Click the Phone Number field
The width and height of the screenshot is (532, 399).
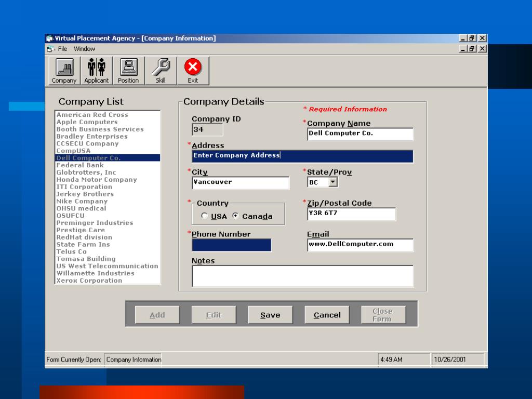pos(232,245)
